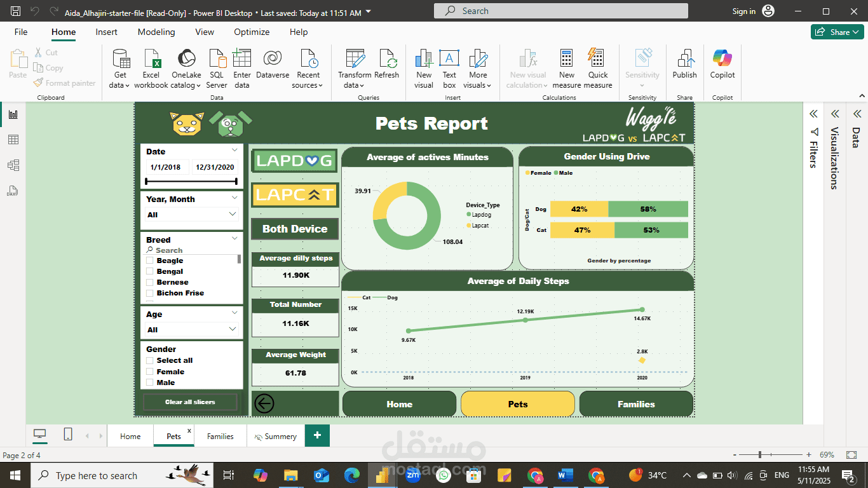Open More visuals gallery

(478, 69)
